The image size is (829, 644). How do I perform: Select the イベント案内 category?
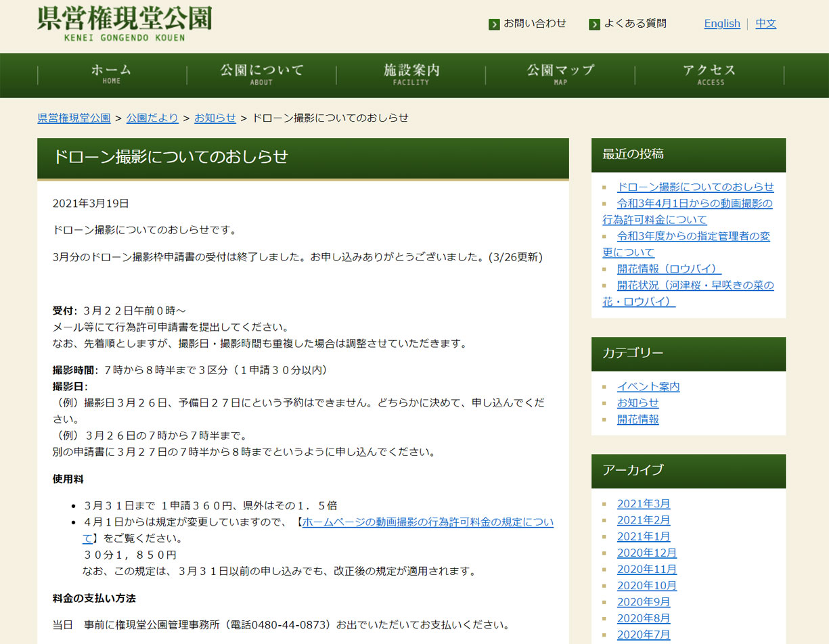pyautogui.click(x=648, y=386)
